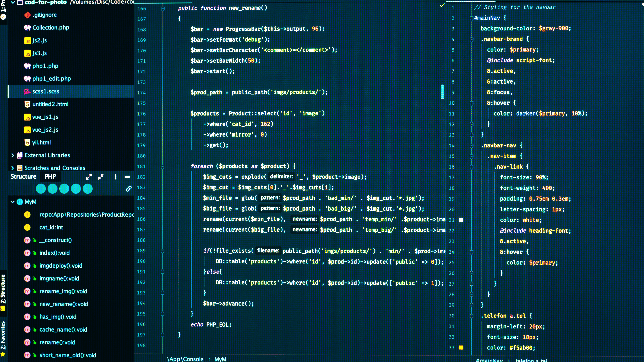Viewport: 644px width, 362px height.
Task: Expand the External Libraries node
Action: tap(13, 155)
